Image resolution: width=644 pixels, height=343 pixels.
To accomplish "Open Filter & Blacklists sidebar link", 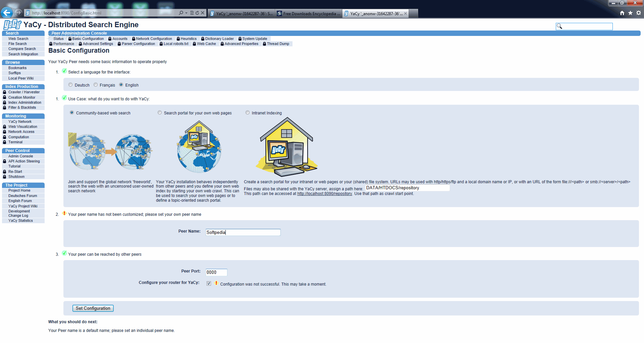I will [x=22, y=107].
